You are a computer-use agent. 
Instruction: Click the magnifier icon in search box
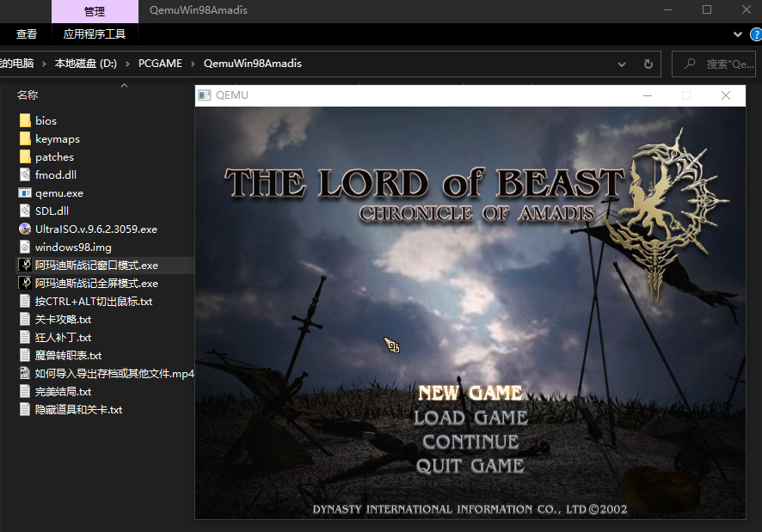[690, 64]
